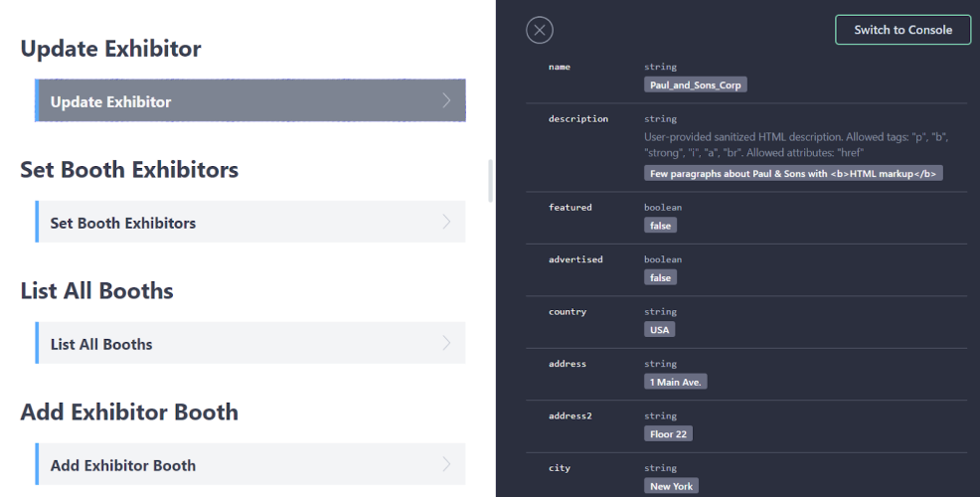This screenshot has width=980, height=497.
Task: Click the false value under featured
Action: [660, 226]
